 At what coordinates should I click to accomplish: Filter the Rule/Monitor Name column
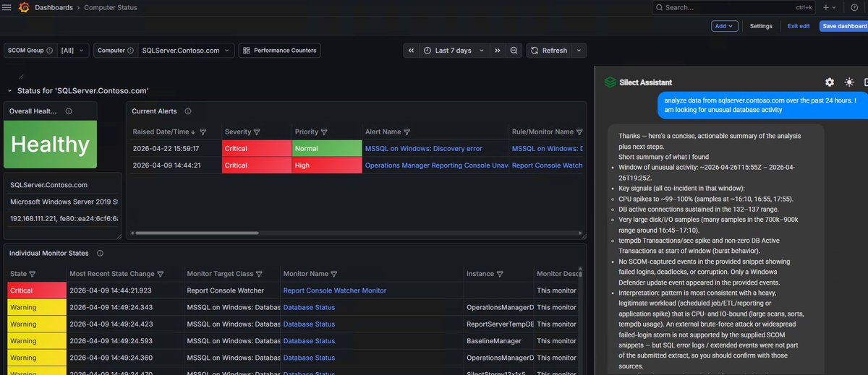point(579,132)
